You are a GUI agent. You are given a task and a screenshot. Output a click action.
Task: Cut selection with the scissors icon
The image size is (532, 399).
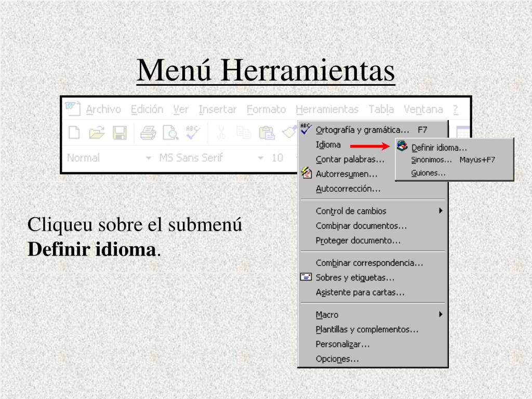point(221,132)
